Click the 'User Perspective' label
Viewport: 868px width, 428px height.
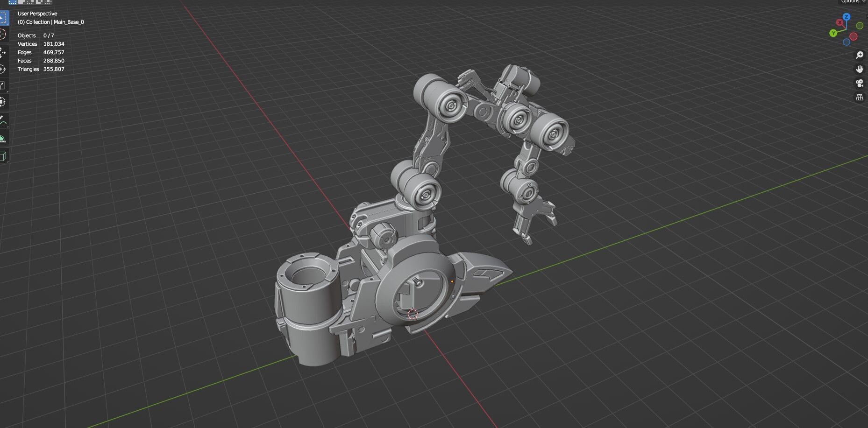coord(37,14)
